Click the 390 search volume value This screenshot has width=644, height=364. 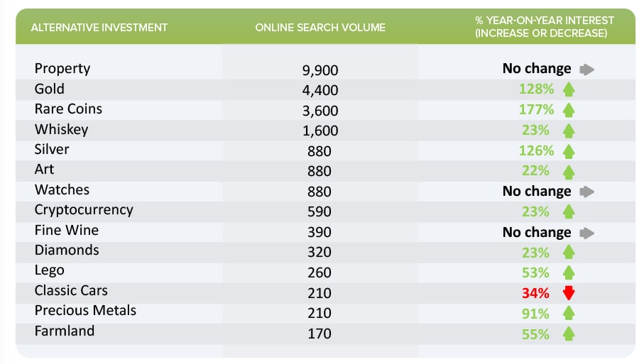320,232
